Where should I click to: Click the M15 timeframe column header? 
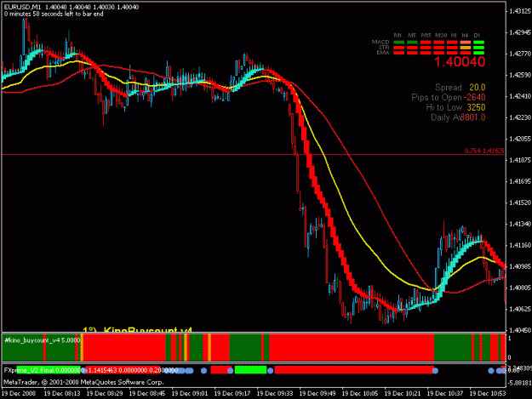(426, 35)
